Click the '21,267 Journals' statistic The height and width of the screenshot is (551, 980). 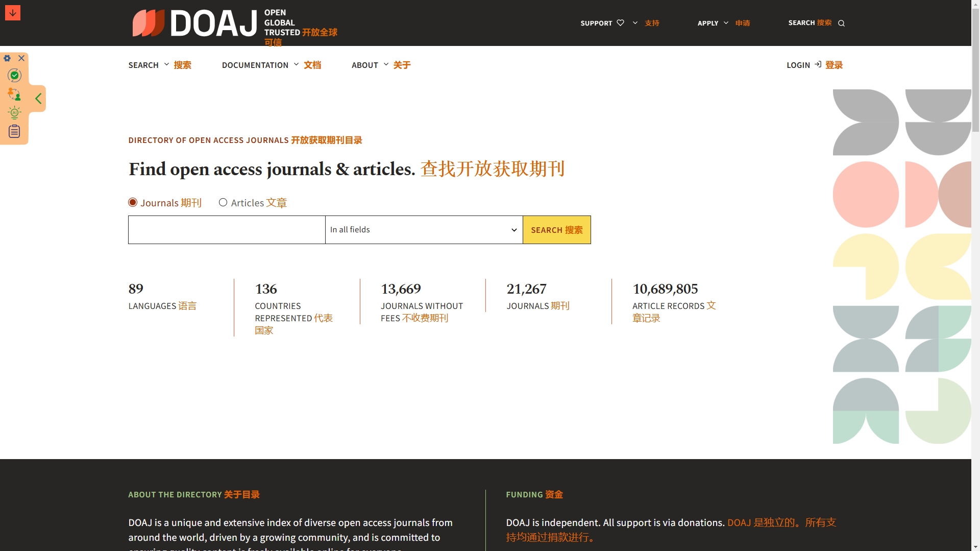[538, 296]
